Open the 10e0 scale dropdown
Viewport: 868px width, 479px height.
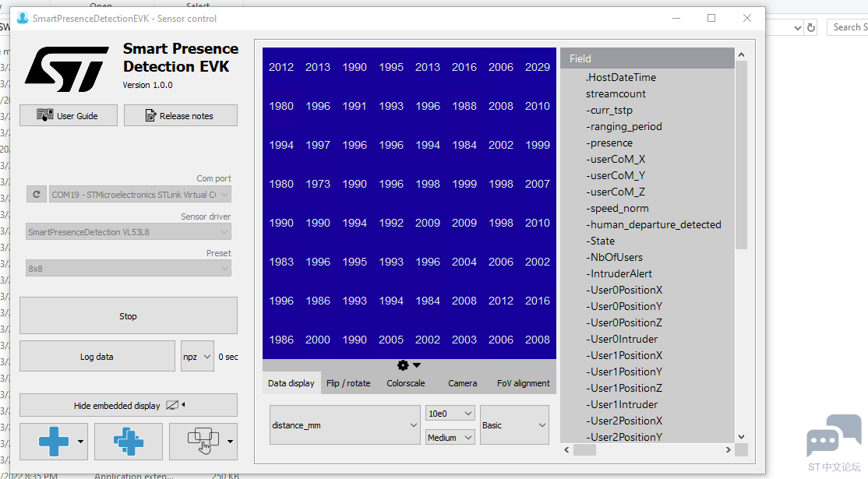[450, 413]
